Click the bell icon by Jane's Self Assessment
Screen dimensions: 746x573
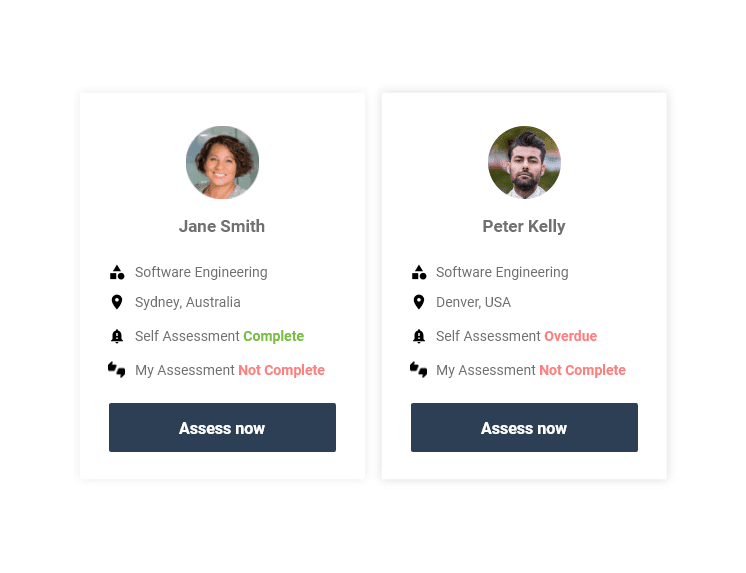click(117, 336)
